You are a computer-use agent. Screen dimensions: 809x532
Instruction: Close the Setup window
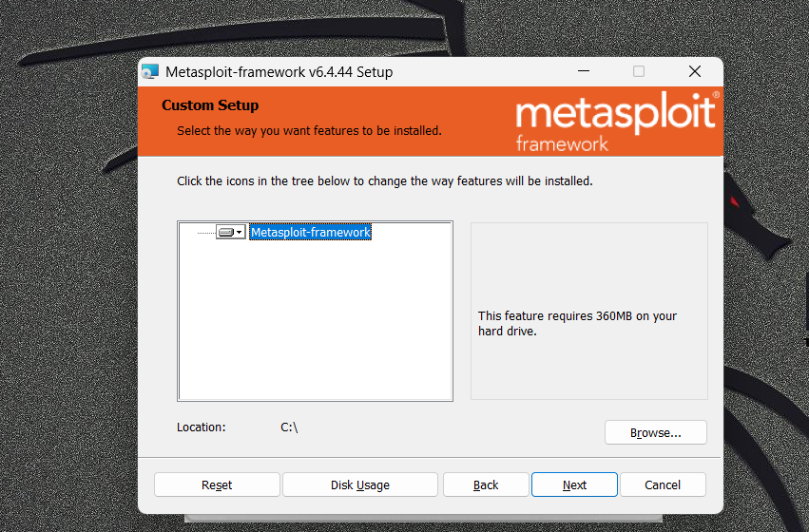click(695, 71)
